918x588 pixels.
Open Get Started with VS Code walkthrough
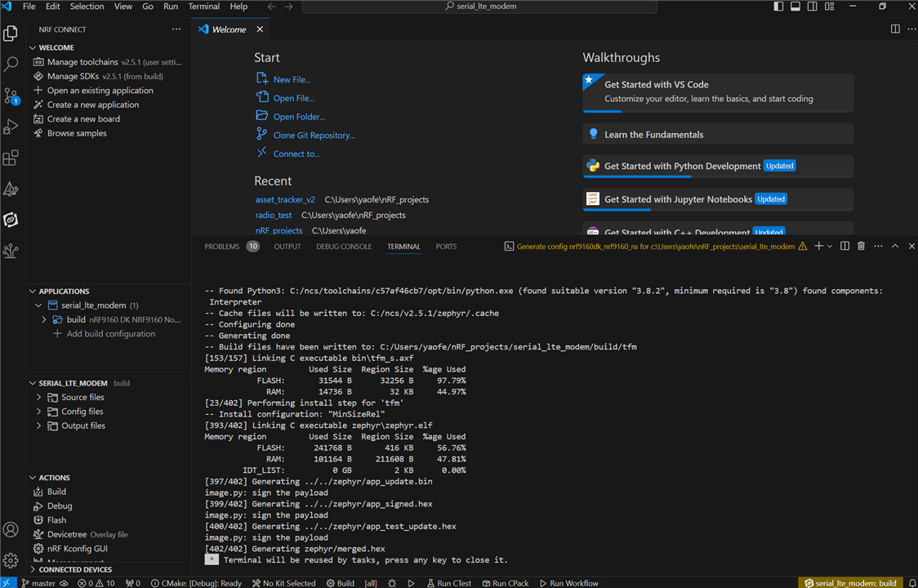(x=718, y=92)
